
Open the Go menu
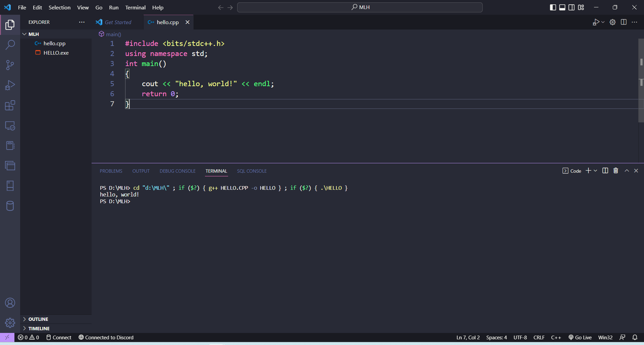tap(99, 7)
